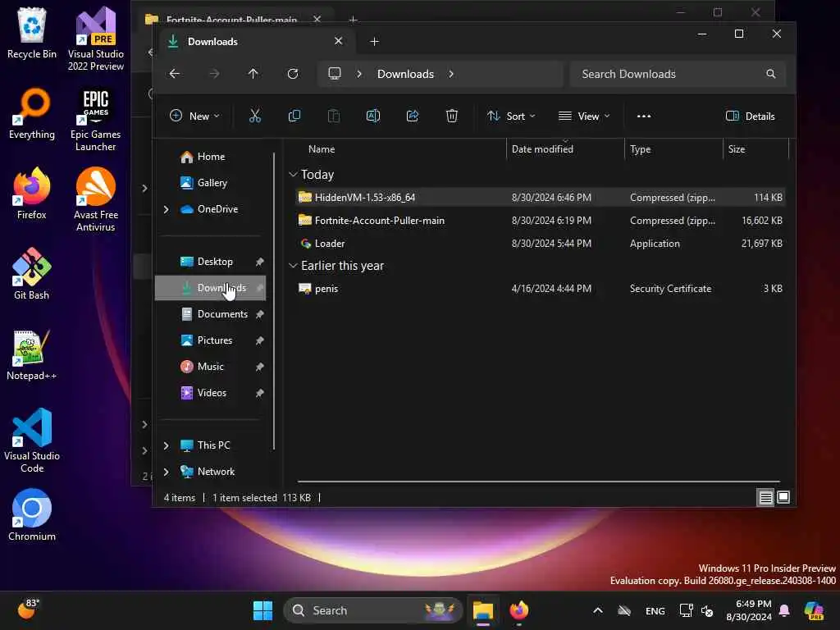Open Chromium desktop shortcut
Image resolution: width=840 pixels, height=630 pixels.
pyautogui.click(x=32, y=515)
